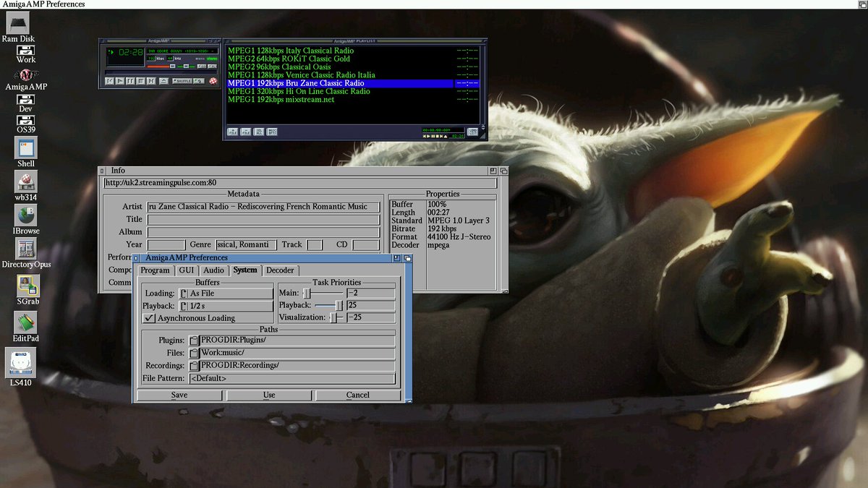Click the Eject button in AmigaAMP player

pos(163,81)
